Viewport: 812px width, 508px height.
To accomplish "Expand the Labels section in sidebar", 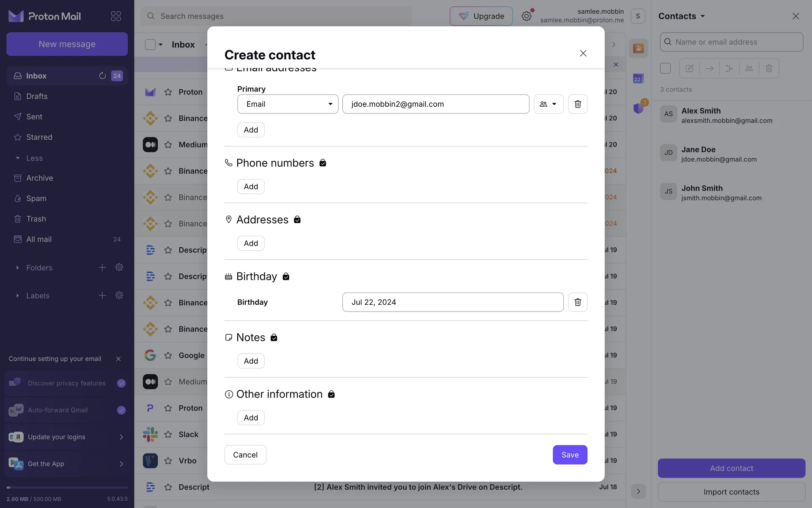I will [17, 296].
